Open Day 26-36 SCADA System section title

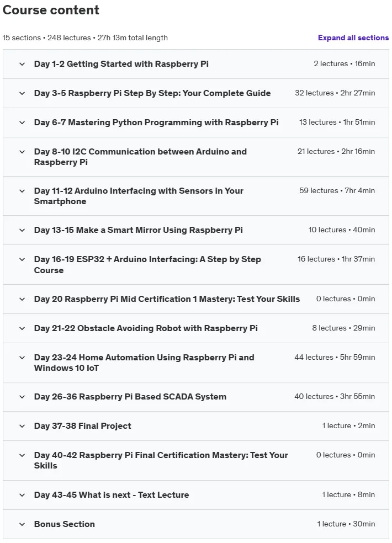tap(130, 397)
